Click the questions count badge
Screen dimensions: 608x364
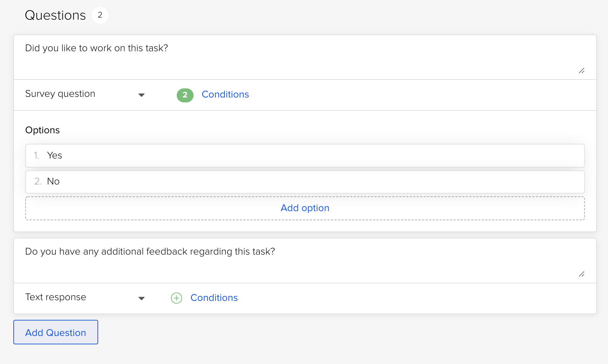pos(100,15)
